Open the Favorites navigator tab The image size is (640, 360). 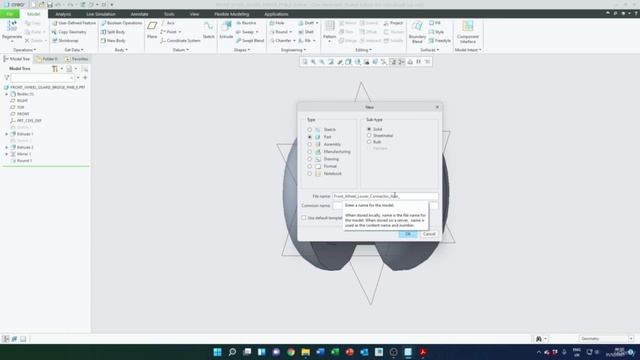76,59
